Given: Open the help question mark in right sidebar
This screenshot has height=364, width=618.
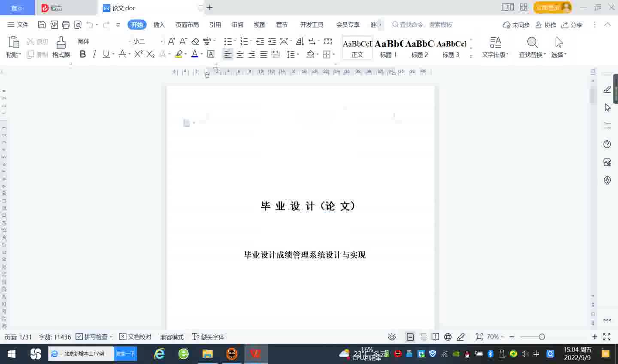Looking at the screenshot, I should (607, 144).
